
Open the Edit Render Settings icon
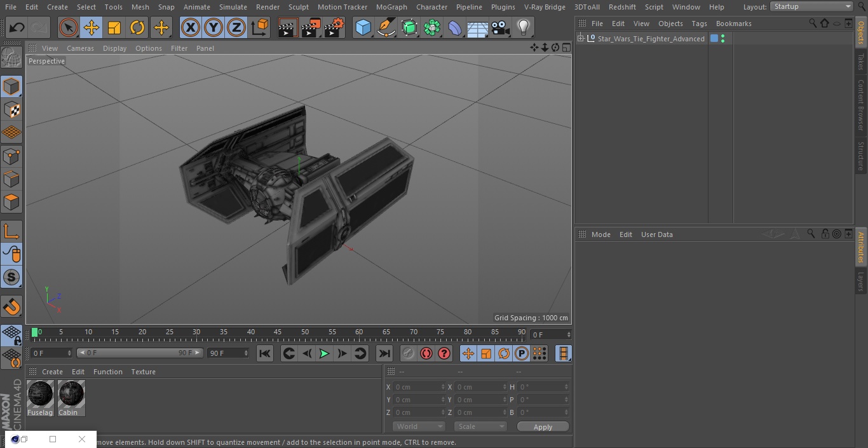pos(334,27)
